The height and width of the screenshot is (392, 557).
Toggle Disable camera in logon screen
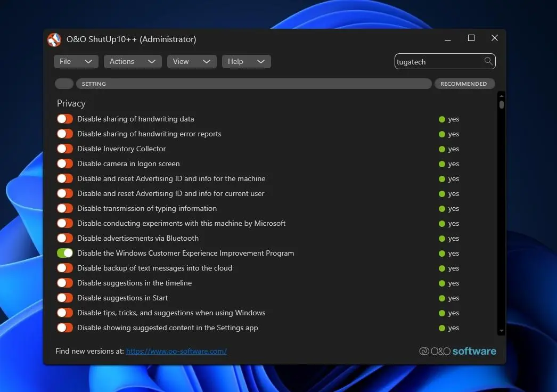coord(64,164)
